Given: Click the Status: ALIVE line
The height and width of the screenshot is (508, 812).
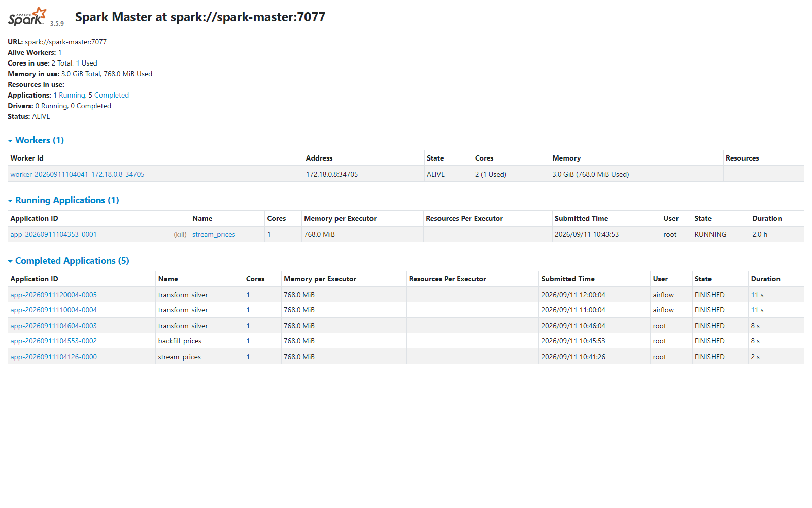Looking at the screenshot, I should tap(29, 116).
